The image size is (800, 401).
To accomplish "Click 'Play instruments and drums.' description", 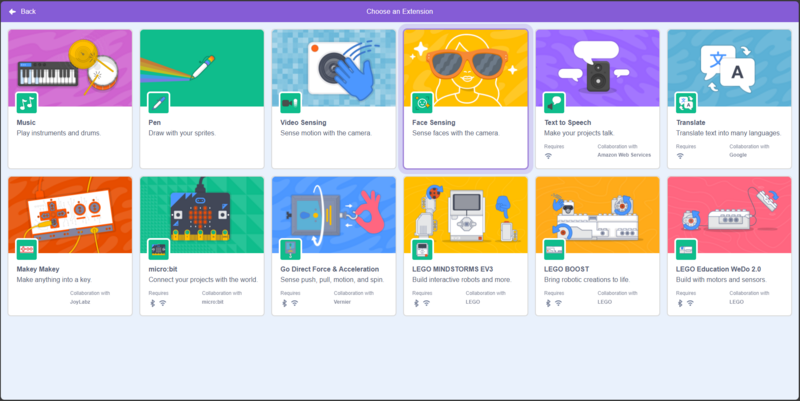I will (x=59, y=133).
